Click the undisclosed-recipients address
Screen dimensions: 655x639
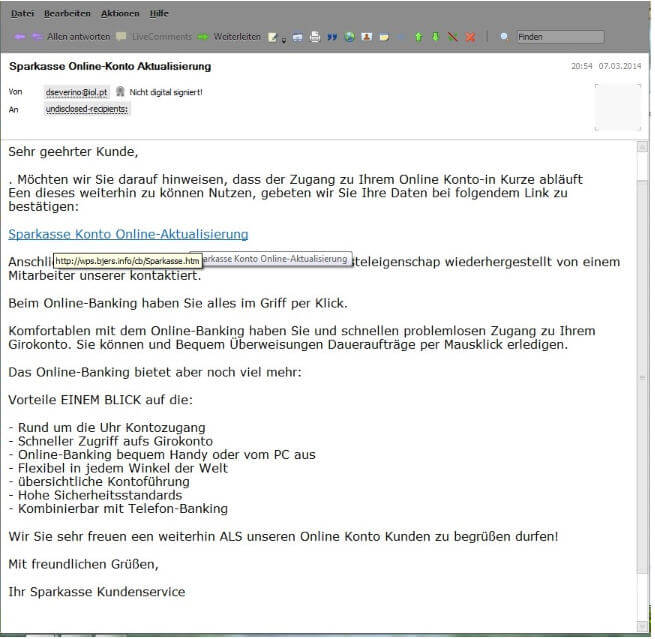87,109
